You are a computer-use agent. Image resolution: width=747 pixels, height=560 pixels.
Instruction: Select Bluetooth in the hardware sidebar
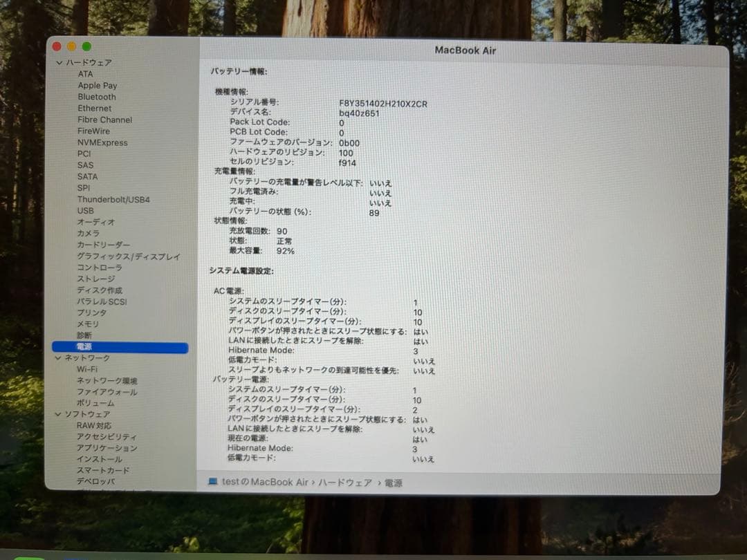pos(96,97)
